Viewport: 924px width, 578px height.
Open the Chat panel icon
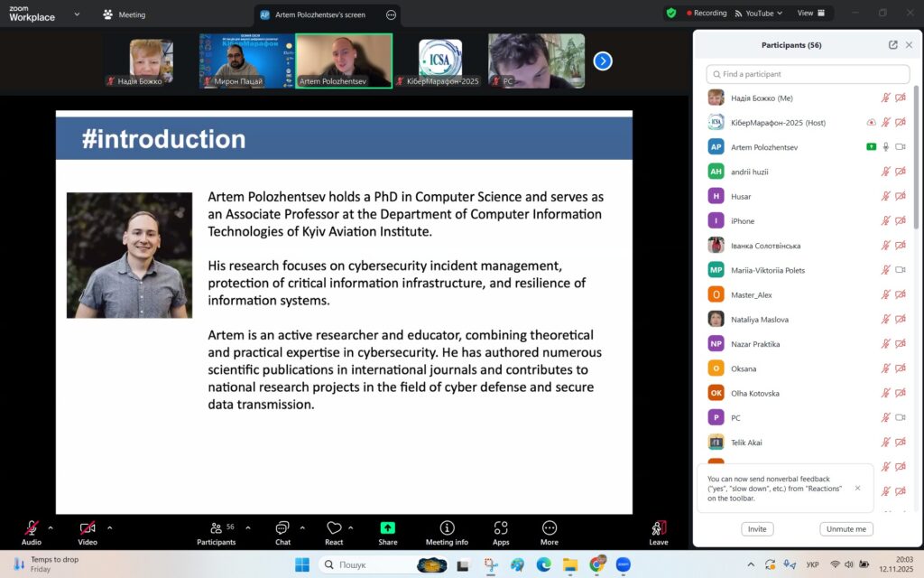[282, 528]
